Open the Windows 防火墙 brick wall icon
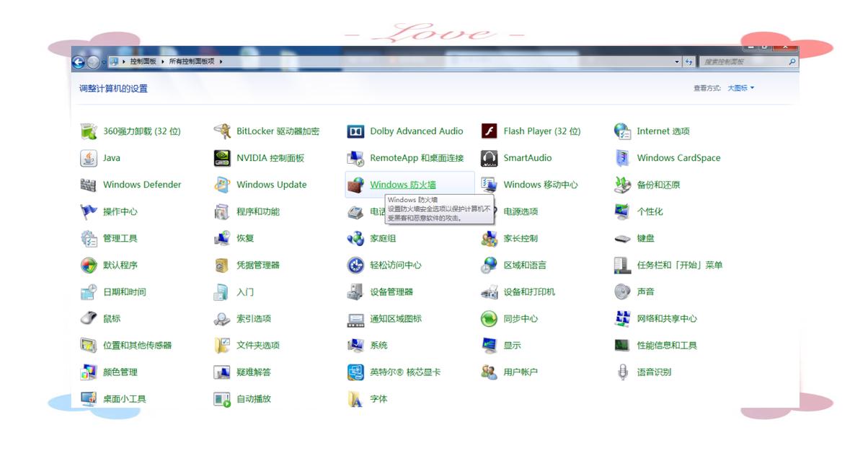Viewport: 868px width, 451px height. [355, 185]
